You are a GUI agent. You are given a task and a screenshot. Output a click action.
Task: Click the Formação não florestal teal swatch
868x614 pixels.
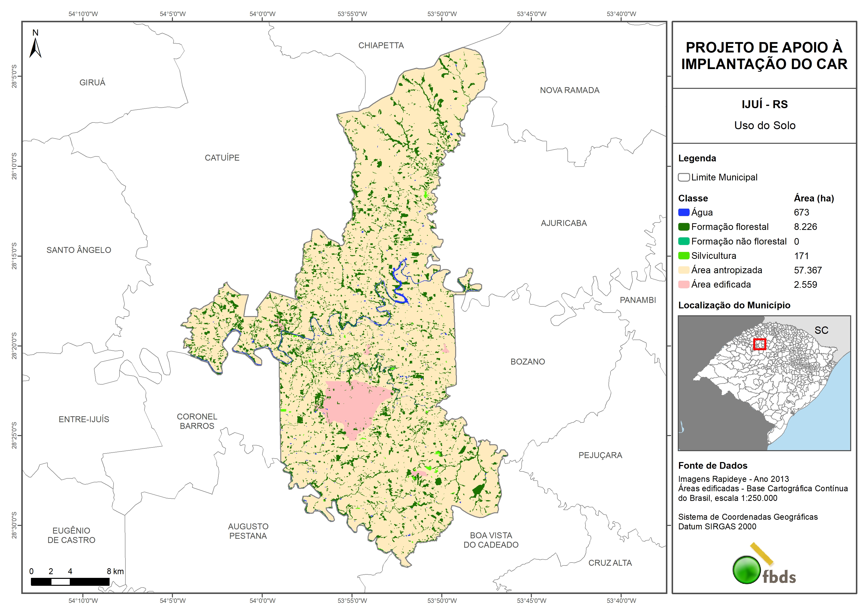(683, 241)
